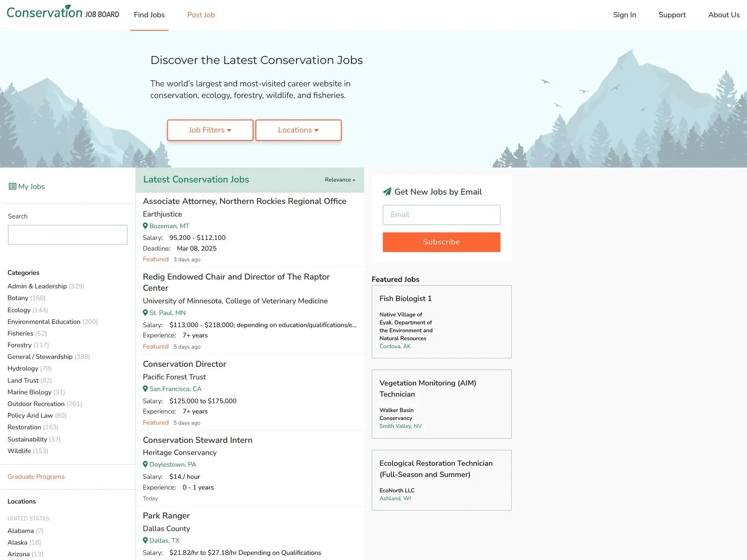This screenshot has height=560, width=747.
Task: Click the location pin beside Doylestown, PA
Action: (145, 464)
